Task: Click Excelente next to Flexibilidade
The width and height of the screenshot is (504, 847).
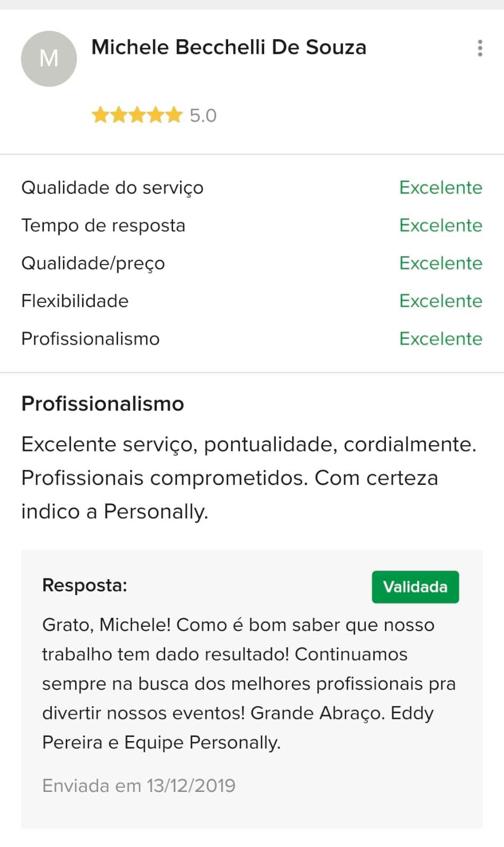Action: coord(440,301)
